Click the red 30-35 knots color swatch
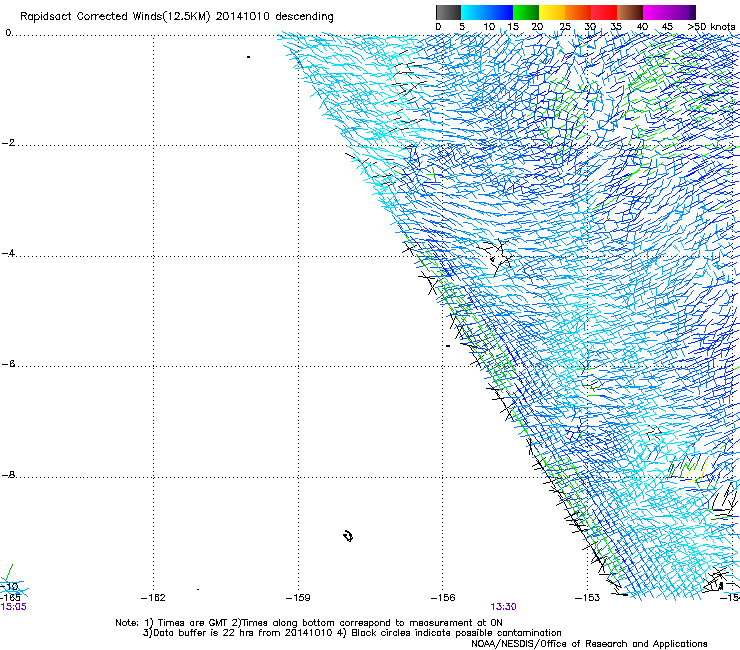Viewport: 740px width, 650px height. coord(604,12)
